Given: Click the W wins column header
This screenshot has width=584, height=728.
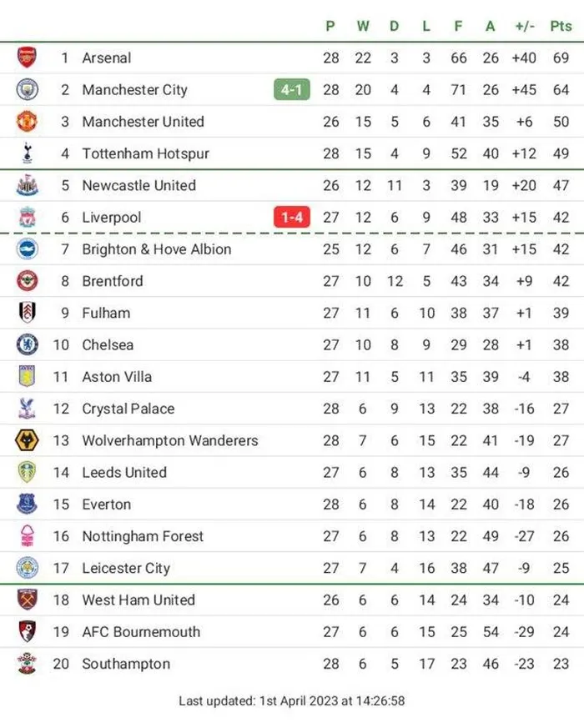Looking at the screenshot, I should 363,26.
